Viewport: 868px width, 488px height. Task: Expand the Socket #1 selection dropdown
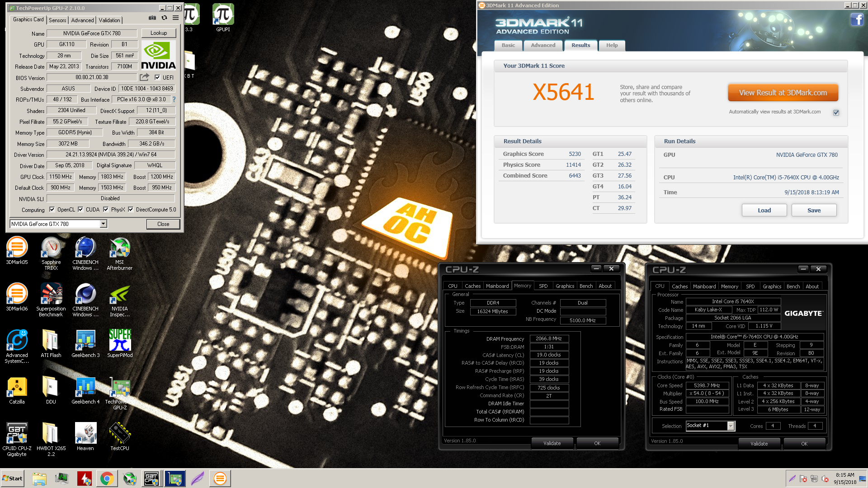coord(731,426)
